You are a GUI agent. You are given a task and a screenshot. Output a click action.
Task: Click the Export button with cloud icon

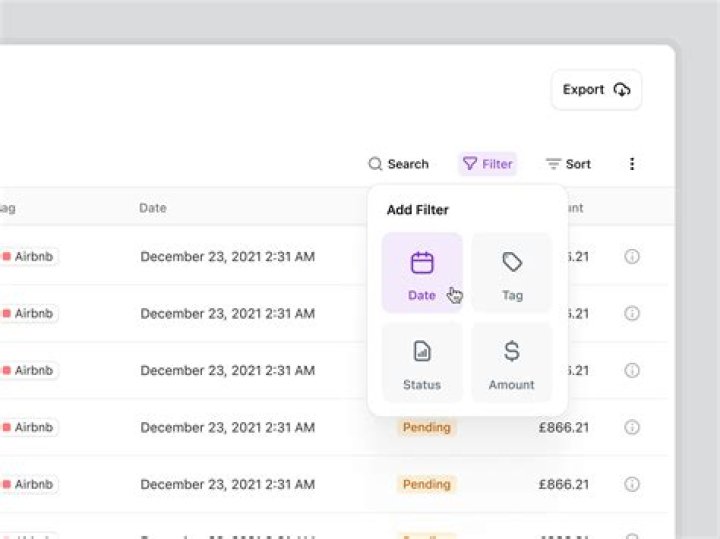[596, 90]
